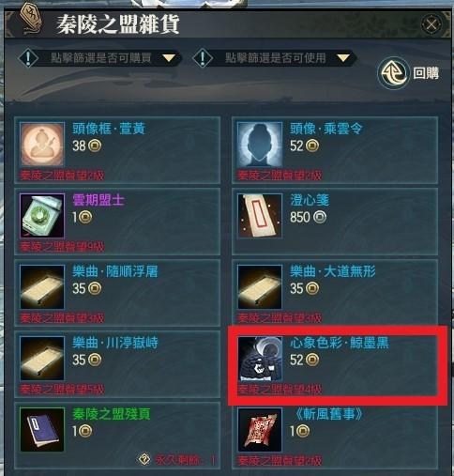The height and width of the screenshot is (476, 454).
Task: Select the 澄心箋 850 price row
Action: coord(308,217)
